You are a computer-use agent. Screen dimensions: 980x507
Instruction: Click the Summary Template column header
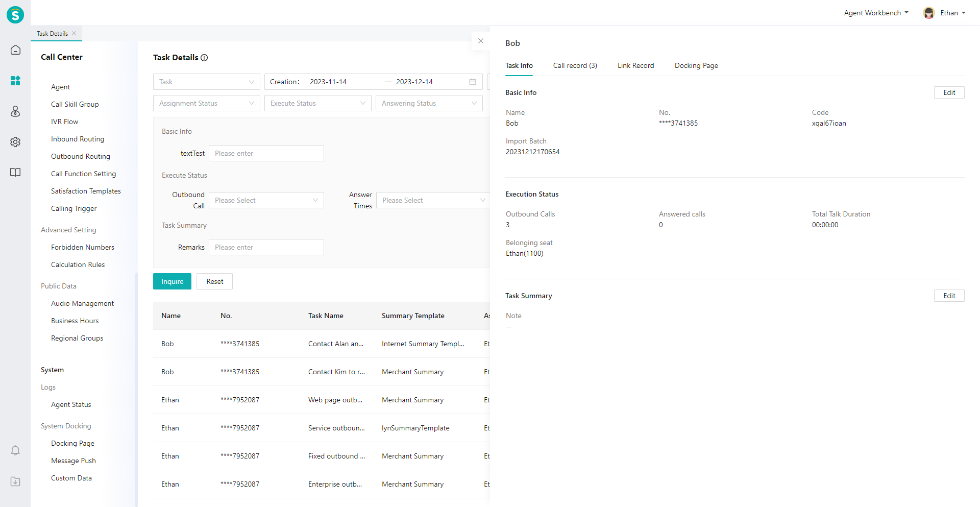[413, 316]
